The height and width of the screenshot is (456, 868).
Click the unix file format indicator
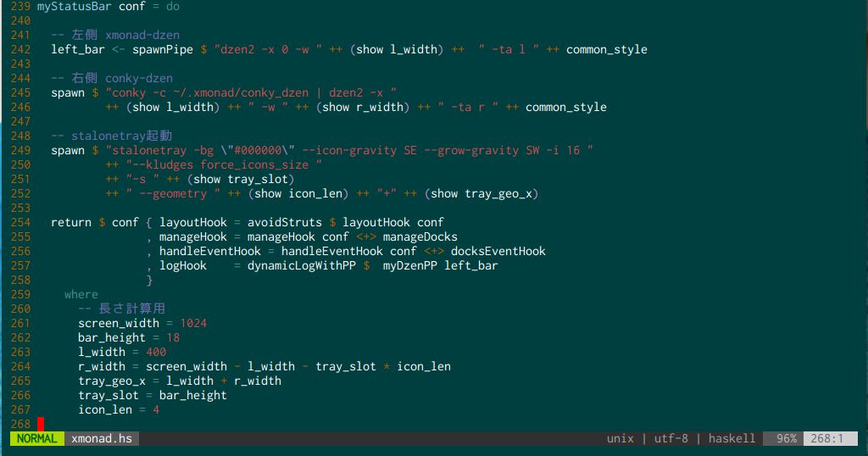click(x=620, y=439)
